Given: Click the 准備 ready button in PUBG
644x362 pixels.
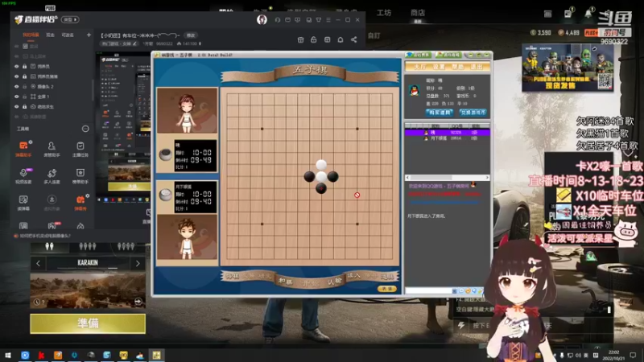Looking at the screenshot, I should tap(88, 323).
